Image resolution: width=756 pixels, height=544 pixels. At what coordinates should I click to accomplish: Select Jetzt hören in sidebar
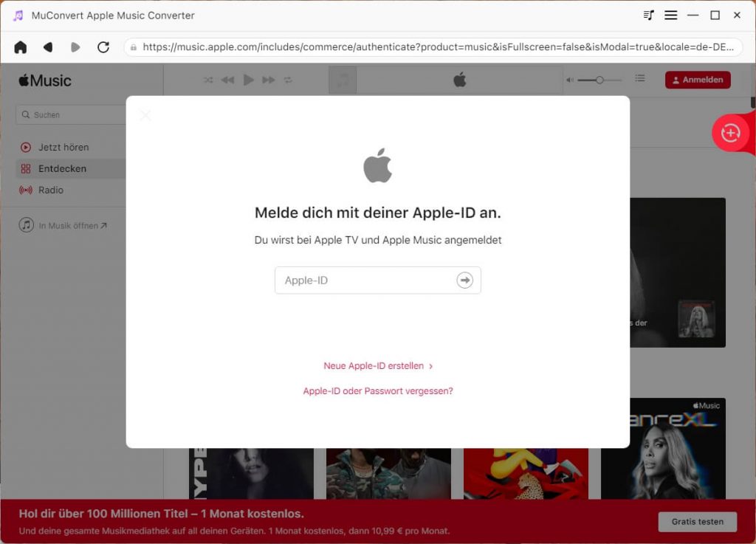pyautogui.click(x=63, y=148)
